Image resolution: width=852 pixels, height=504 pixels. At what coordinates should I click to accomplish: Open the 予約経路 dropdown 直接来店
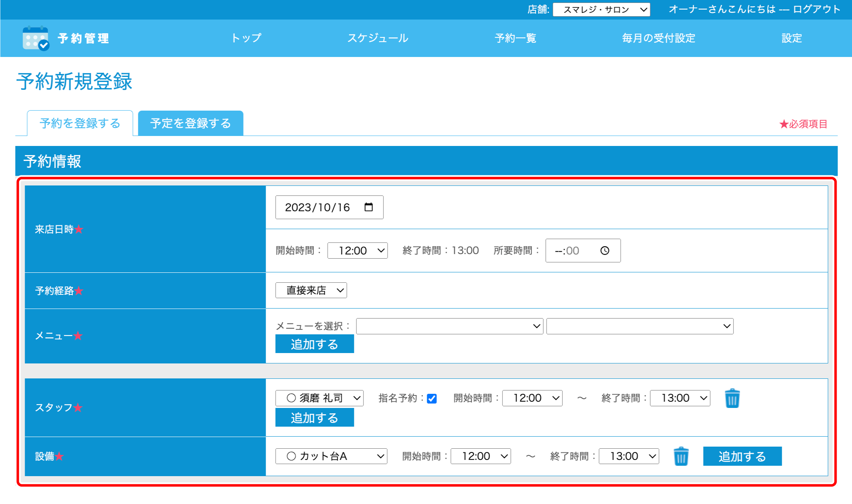[x=311, y=290]
